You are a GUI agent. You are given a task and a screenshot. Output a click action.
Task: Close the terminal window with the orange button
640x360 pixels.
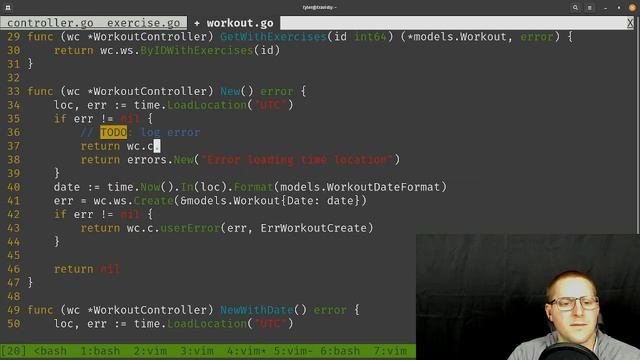(x=632, y=7)
